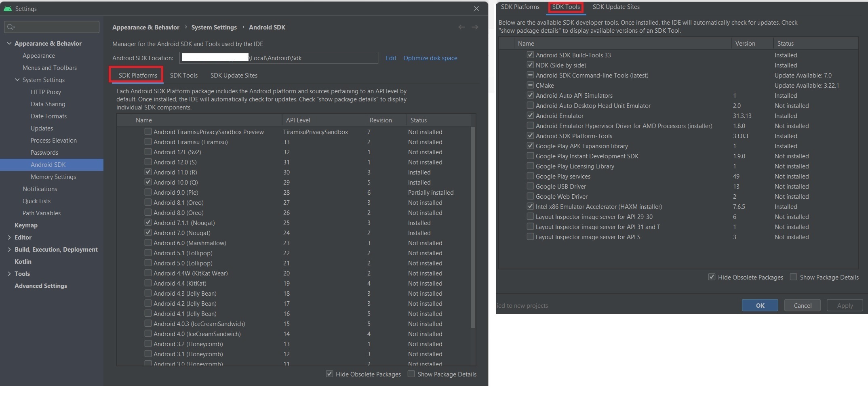The width and height of the screenshot is (868, 412).
Task: Close the Settings dialog window
Action: click(476, 8)
